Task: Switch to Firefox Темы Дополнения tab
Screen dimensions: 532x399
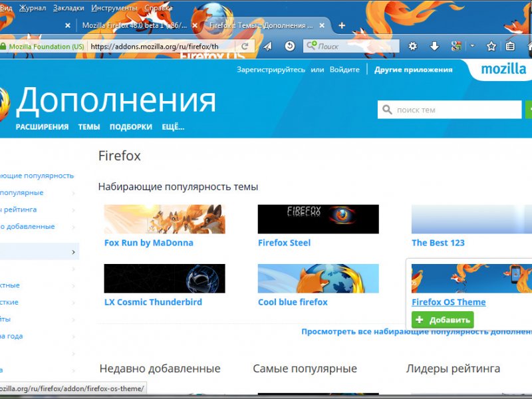Action: click(x=261, y=25)
